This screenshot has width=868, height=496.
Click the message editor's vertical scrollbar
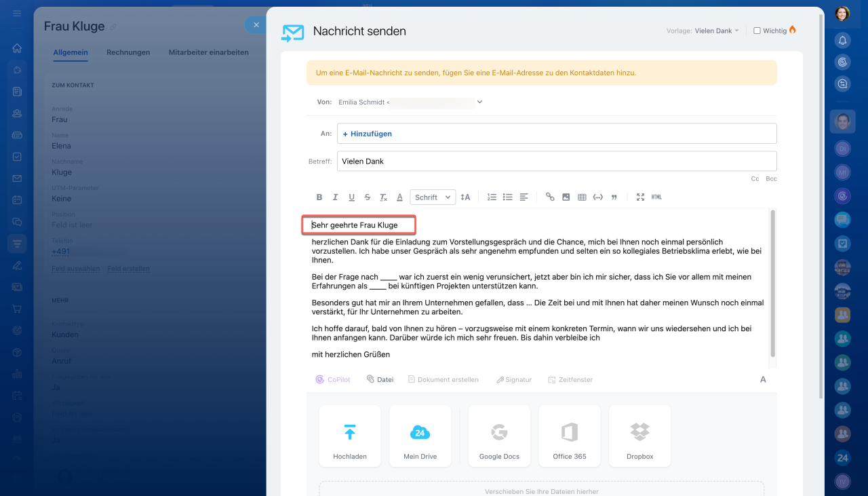pyautogui.click(x=772, y=284)
